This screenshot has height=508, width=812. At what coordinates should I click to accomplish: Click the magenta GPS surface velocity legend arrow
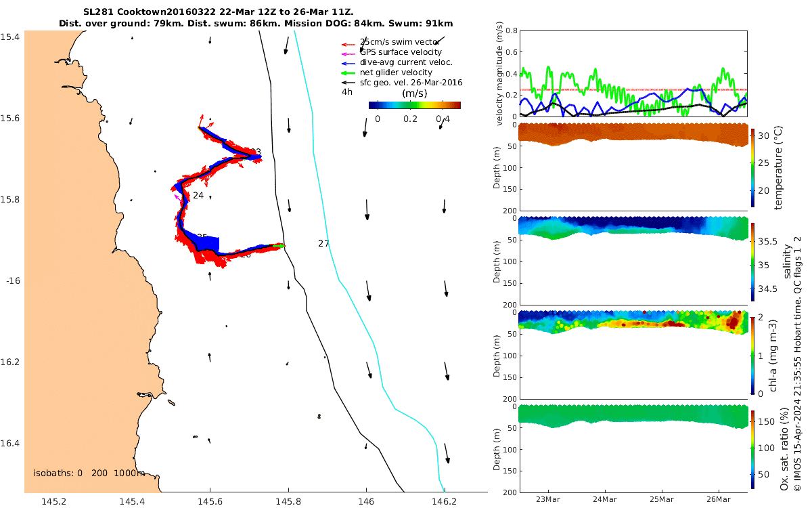(x=348, y=53)
